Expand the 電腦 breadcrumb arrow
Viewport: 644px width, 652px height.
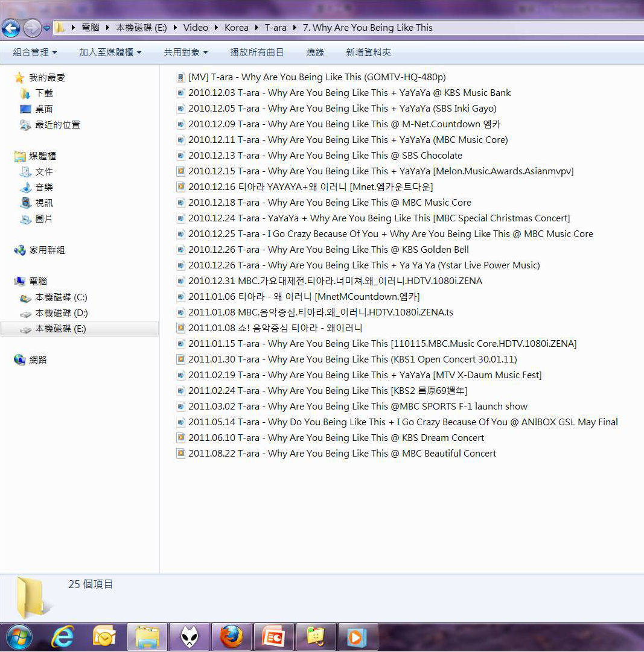107,28
